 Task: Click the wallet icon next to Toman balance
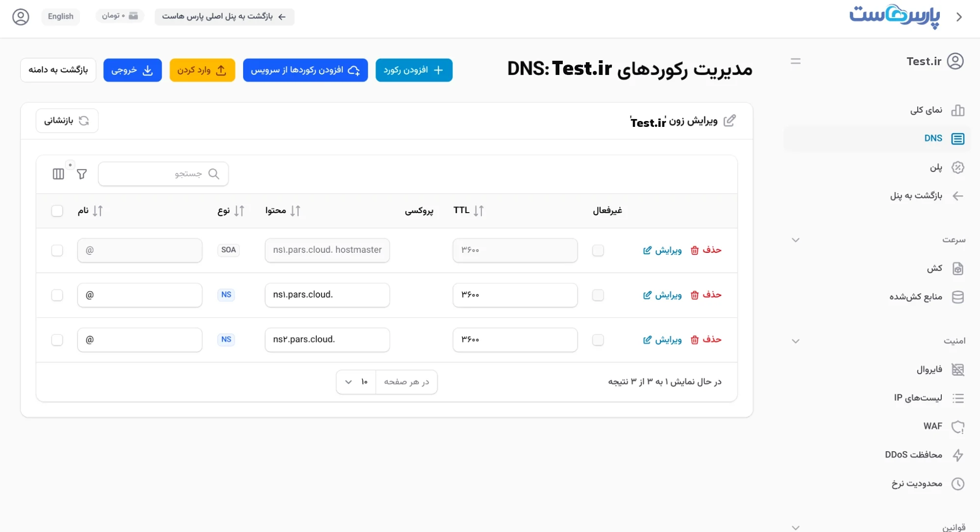pyautogui.click(x=133, y=16)
